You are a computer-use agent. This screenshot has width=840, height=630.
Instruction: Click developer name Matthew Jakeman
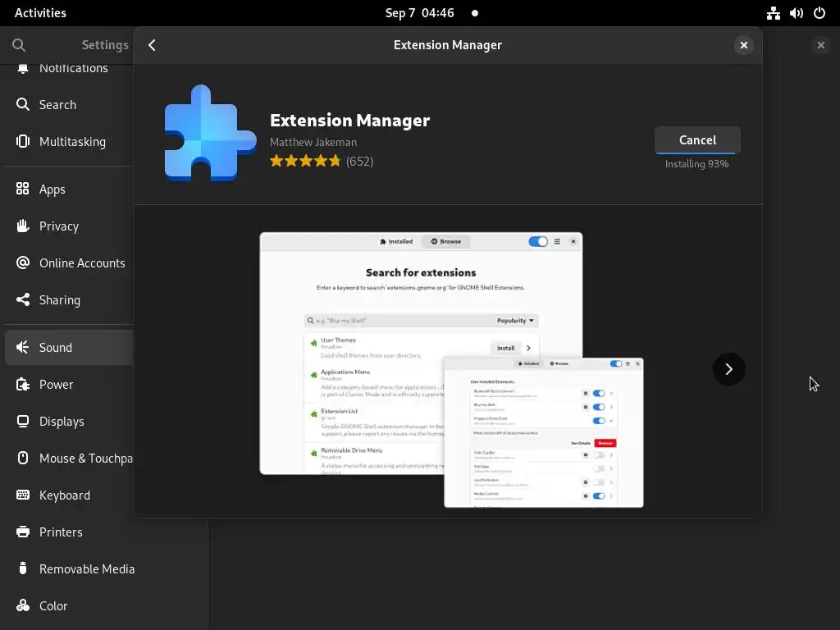pyautogui.click(x=313, y=142)
